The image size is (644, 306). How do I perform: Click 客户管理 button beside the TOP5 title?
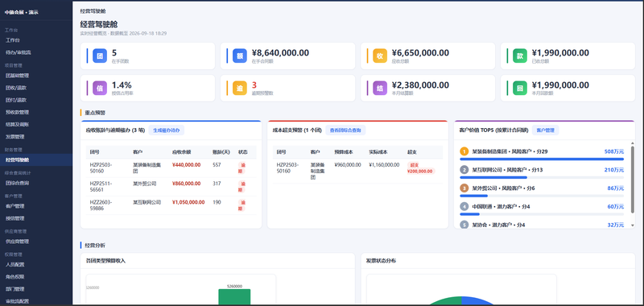click(546, 130)
